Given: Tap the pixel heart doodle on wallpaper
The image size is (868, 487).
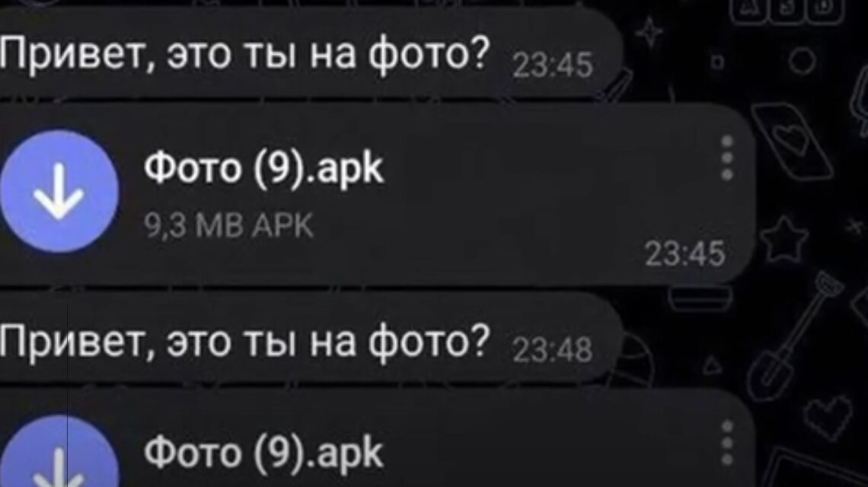Looking at the screenshot, I should (828, 418).
